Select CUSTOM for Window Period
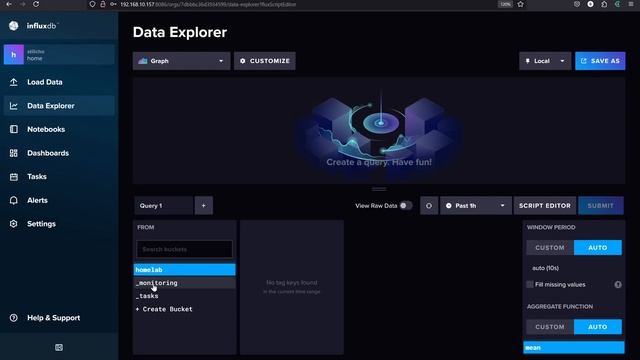640x360 pixels. point(550,248)
